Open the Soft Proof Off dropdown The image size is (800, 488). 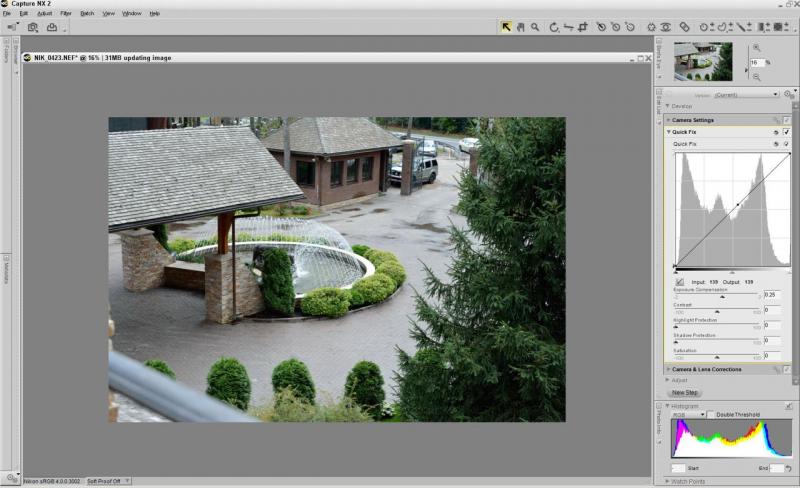point(108,481)
